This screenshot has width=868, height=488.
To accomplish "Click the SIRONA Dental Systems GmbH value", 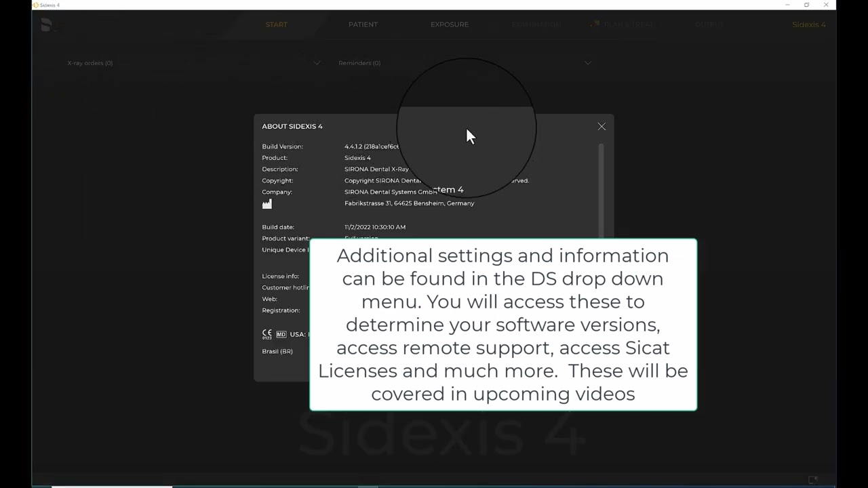I will tap(389, 192).
